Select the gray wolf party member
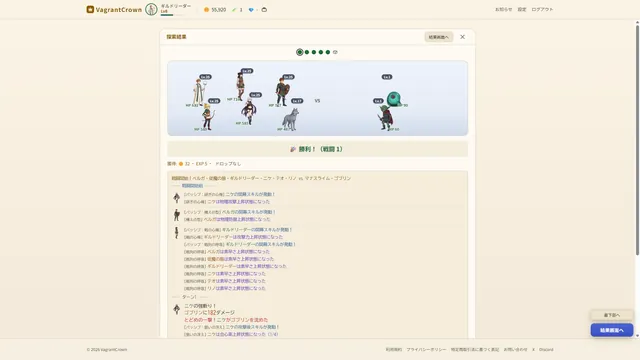This screenshot has width=640, height=360. click(291, 120)
